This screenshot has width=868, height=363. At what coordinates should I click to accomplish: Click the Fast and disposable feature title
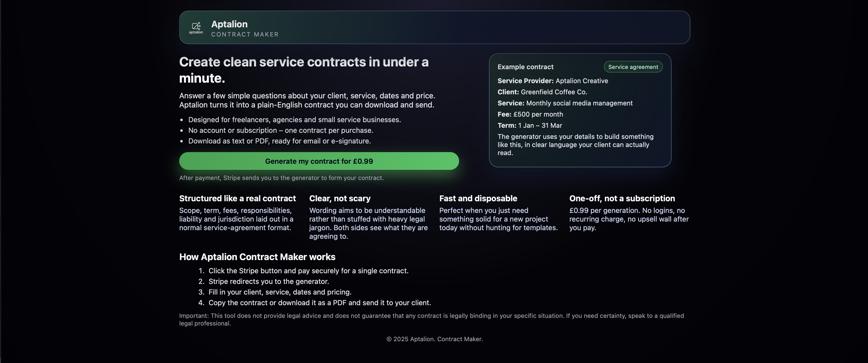point(478,198)
